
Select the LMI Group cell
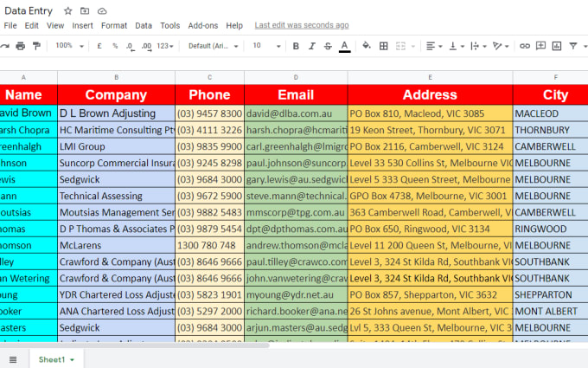[116, 146]
